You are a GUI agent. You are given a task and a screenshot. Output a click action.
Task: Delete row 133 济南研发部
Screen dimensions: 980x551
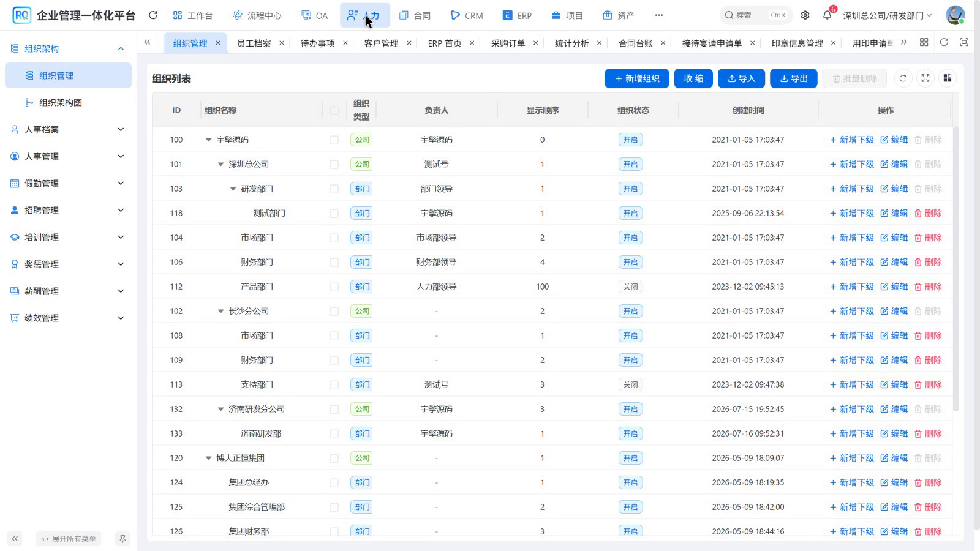pyautogui.click(x=928, y=433)
